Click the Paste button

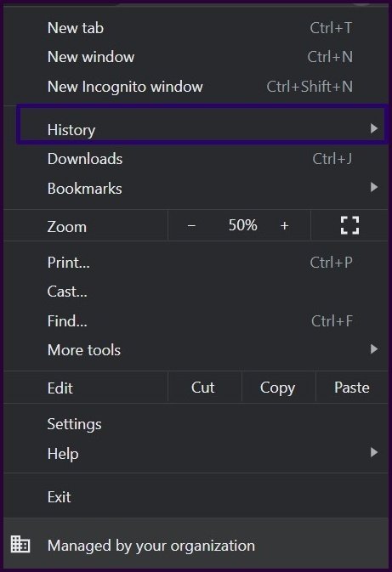click(352, 388)
